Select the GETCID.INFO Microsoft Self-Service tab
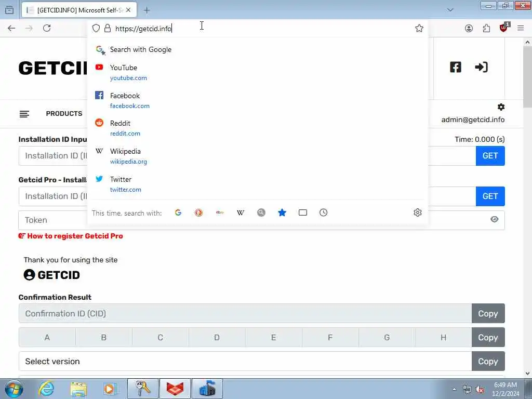 [79, 10]
